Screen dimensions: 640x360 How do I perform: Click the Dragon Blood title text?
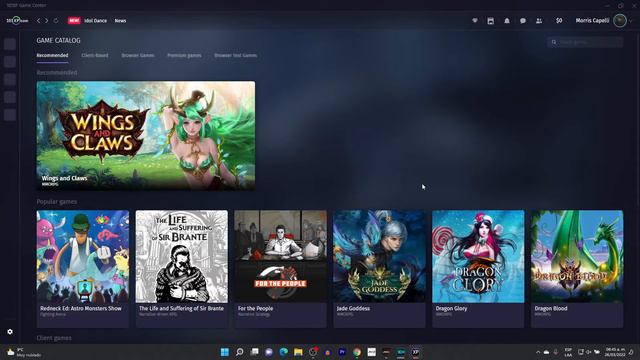point(551,309)
